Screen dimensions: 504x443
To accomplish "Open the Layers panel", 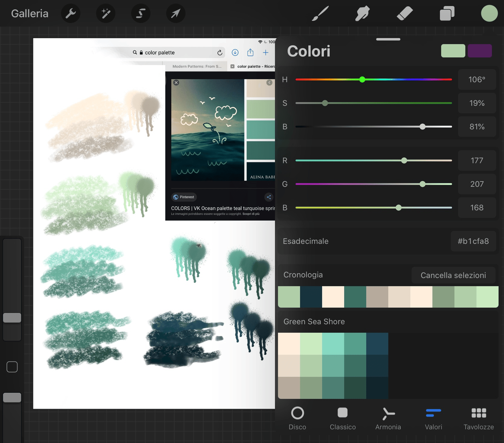I will tap(447, 13).
